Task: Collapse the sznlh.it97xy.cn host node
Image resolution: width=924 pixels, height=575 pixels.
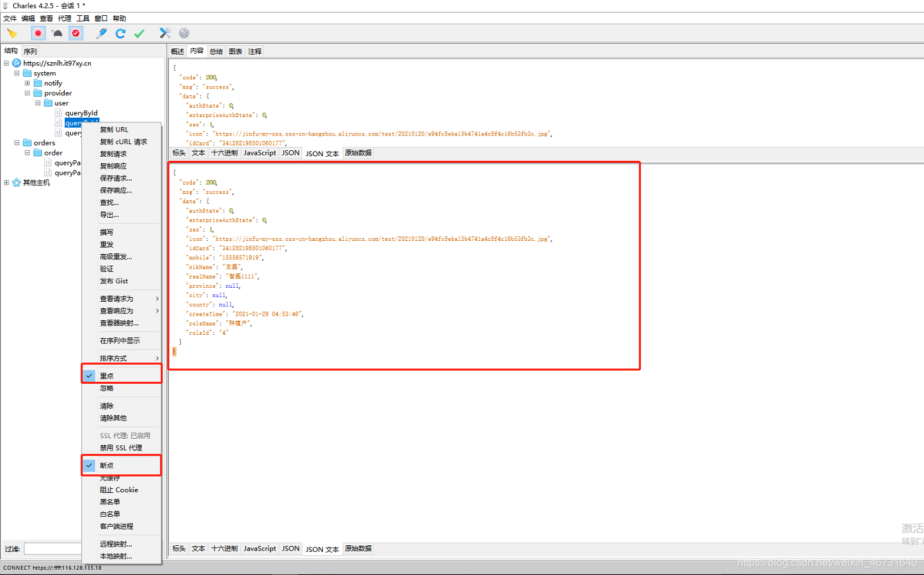Action: tap(7, 63)
